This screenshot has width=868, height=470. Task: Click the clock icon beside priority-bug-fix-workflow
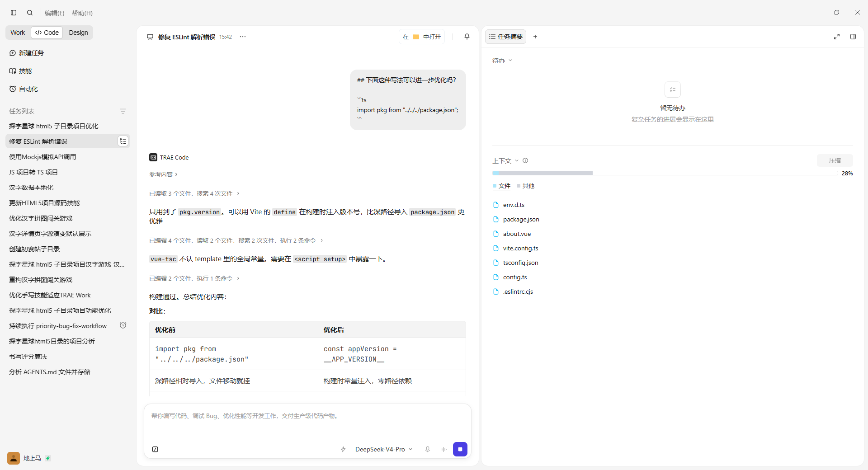coord(123,325)
